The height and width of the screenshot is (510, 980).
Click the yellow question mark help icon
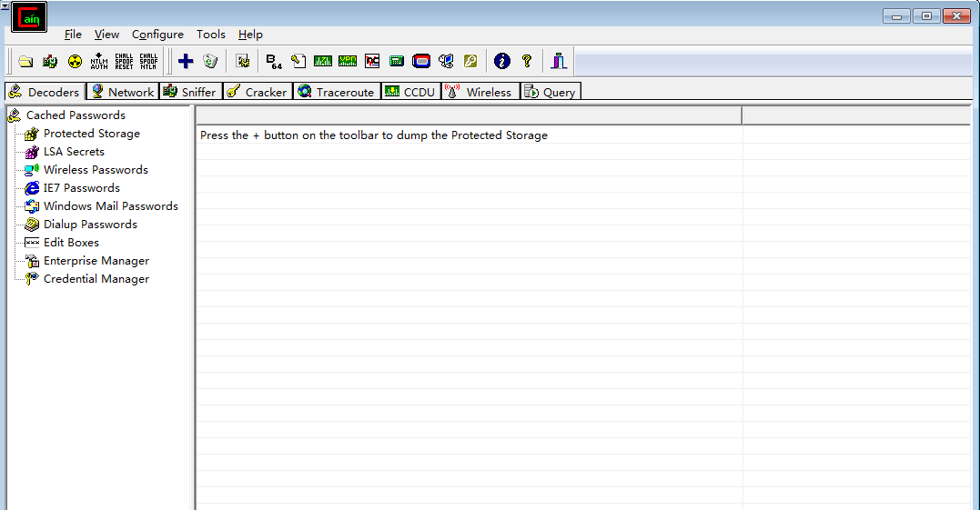527,61
